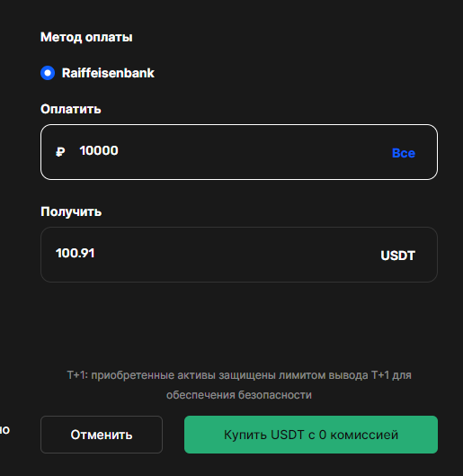Viewport: 463px width, 476px height.
Task: Click the обеспечения безопасности notice line
Action: 239,395
